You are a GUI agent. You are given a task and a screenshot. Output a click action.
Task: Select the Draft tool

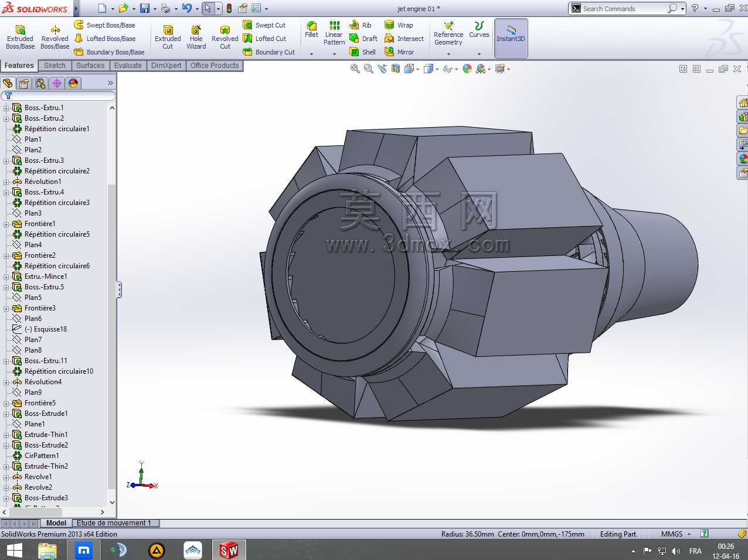pos(363,39)
